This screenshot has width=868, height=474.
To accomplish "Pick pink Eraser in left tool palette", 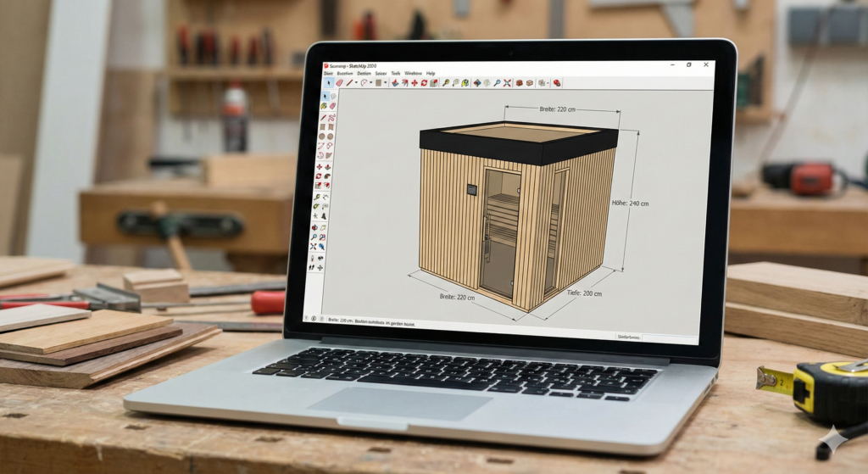I will coord(333,106).
